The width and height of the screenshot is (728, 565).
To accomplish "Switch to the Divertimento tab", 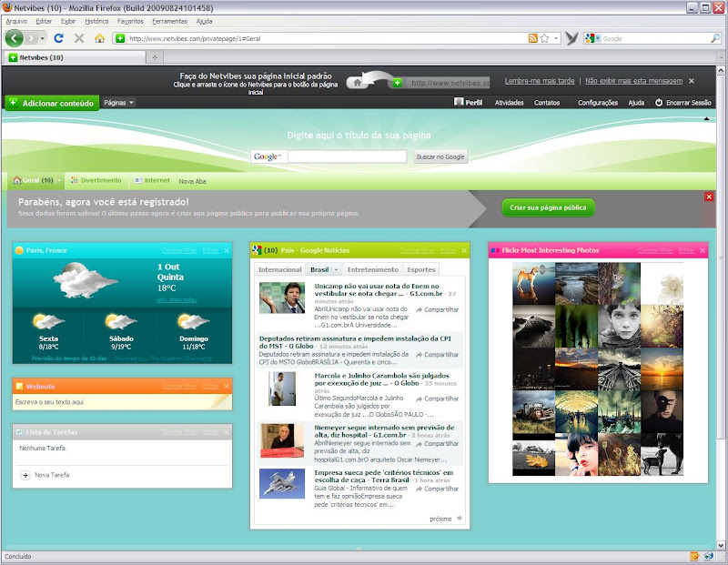I will tap(96, 180).
